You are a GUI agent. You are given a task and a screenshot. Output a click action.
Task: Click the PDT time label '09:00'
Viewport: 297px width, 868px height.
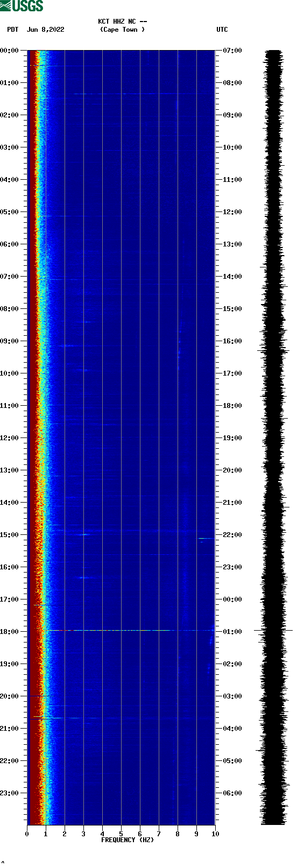pyautogui.click(x=9, y=341)
